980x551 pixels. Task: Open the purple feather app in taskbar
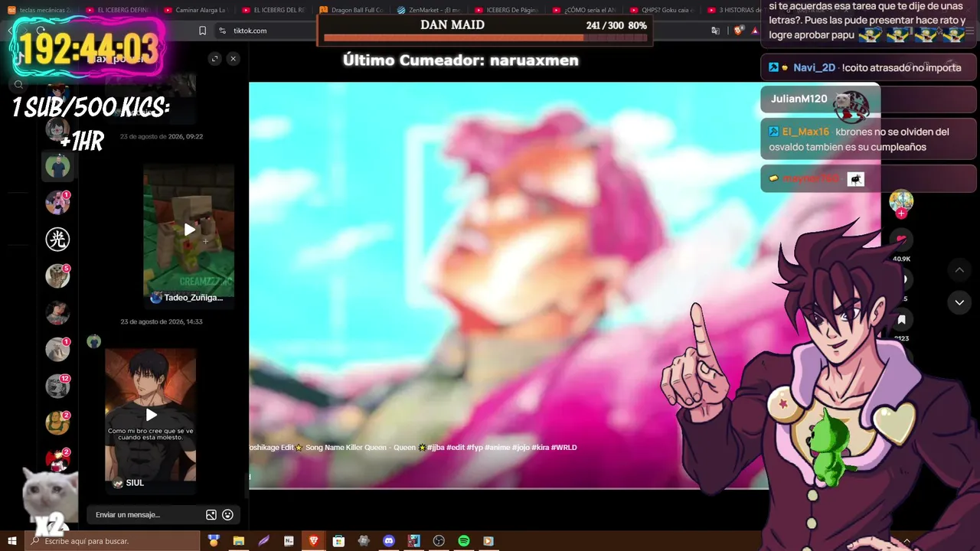coord(263,541)
